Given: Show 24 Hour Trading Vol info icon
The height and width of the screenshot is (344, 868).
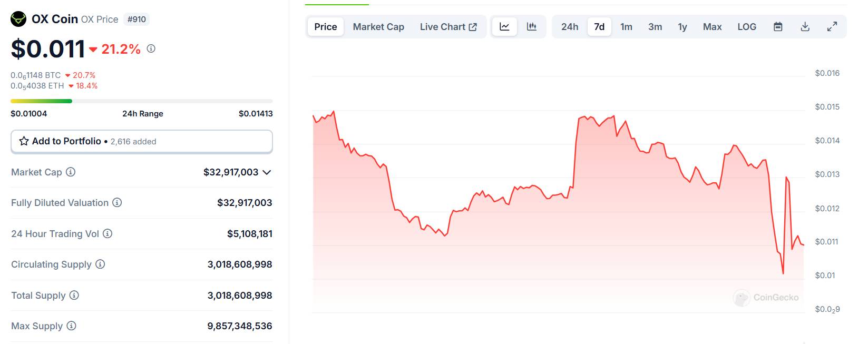Looking at the screenshot, I should (108, 233).
